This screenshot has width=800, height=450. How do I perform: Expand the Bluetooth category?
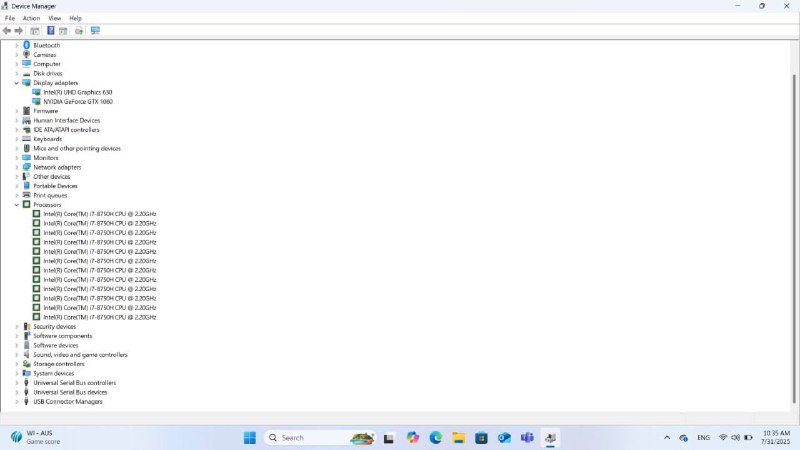[x=16, y=45]
